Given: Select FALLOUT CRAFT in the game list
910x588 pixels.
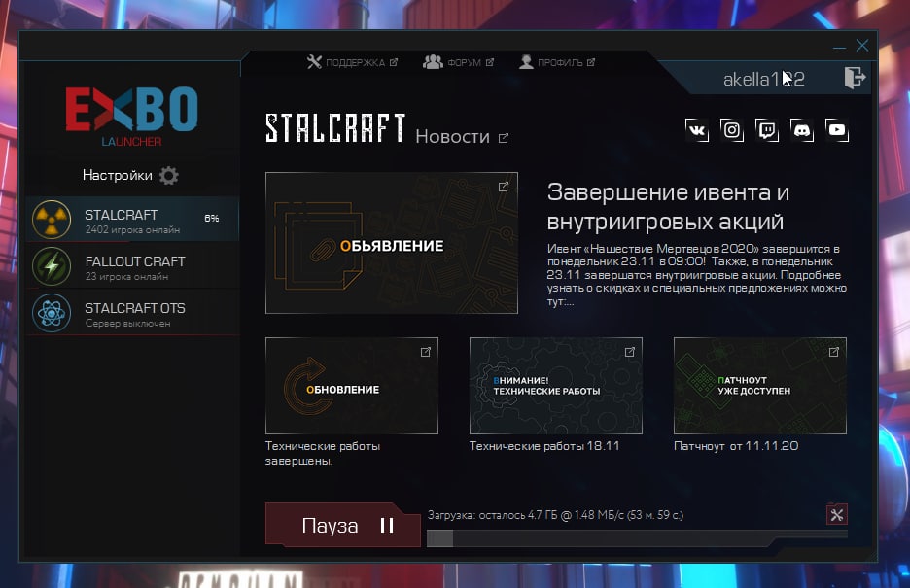Looking at the screenshot, I should (132, 266).
